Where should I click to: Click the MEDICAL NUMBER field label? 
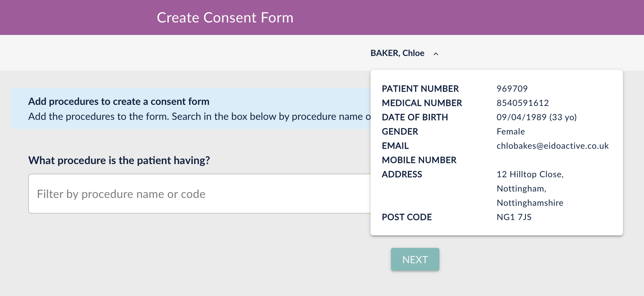pos(422,103)
